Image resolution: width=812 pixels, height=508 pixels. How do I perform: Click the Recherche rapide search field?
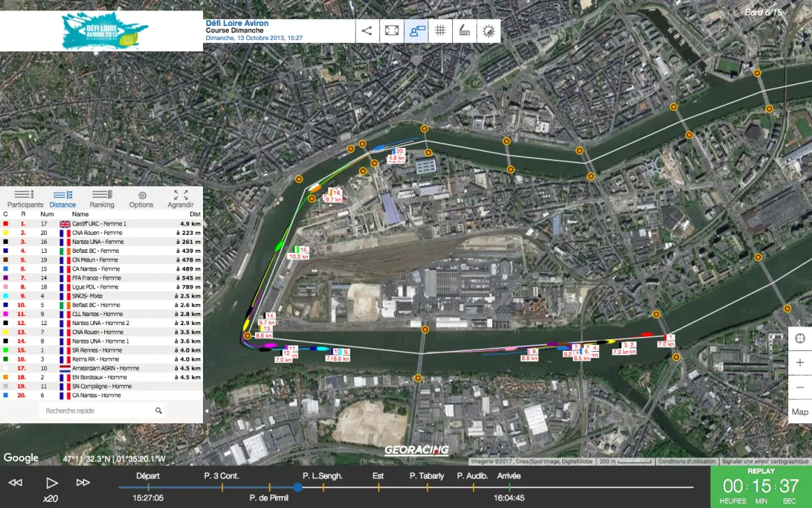pos(102,411)
